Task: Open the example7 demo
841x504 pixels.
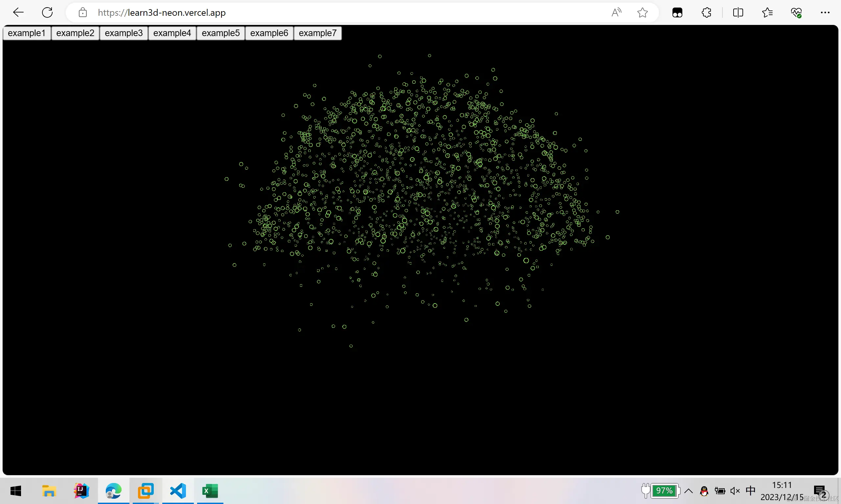Action: [x=317, y=33]
